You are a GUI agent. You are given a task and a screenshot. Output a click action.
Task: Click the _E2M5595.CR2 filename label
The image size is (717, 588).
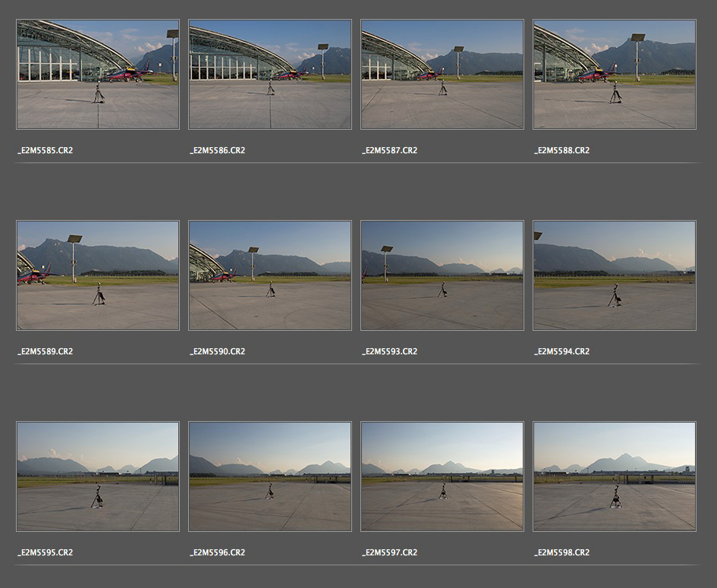[46, 552]
